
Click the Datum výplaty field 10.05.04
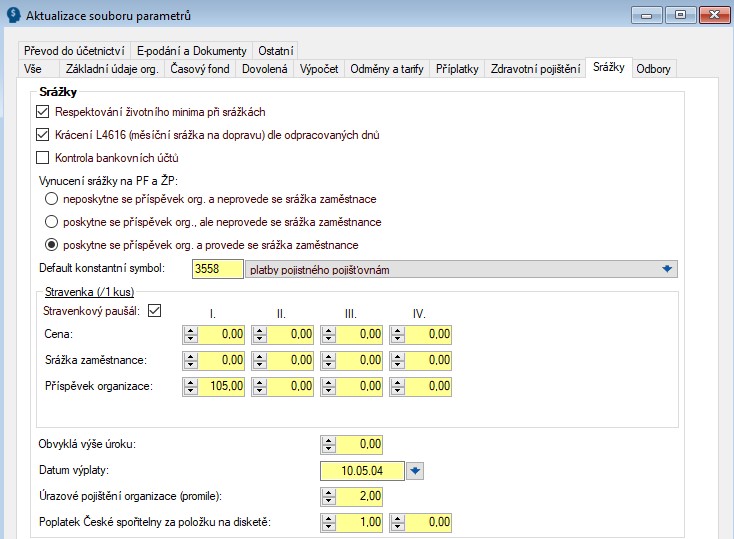click(362, 471)
